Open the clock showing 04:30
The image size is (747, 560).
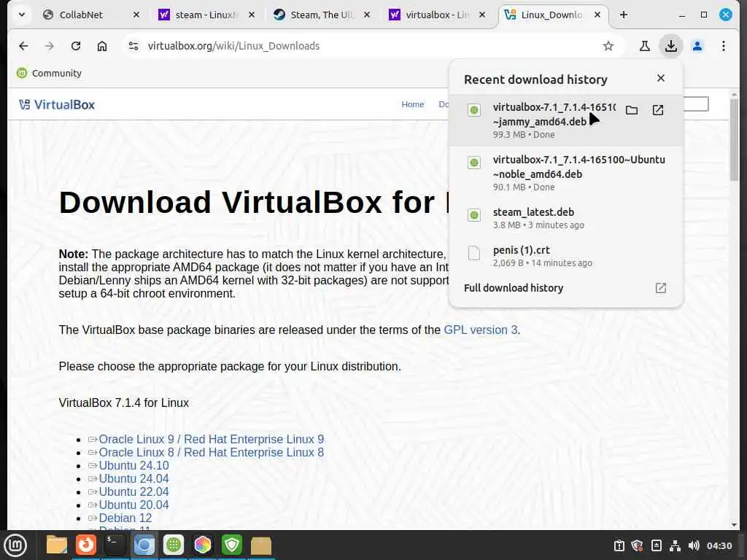point(719,545)
